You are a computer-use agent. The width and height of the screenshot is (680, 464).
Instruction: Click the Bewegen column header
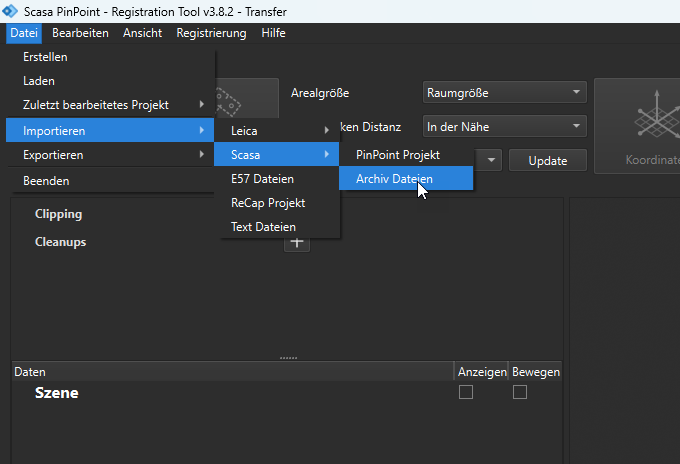536,372
